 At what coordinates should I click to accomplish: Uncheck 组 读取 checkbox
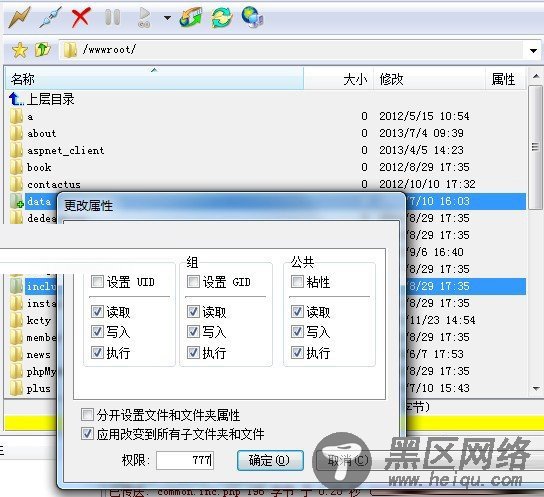[x=193, y=312]
